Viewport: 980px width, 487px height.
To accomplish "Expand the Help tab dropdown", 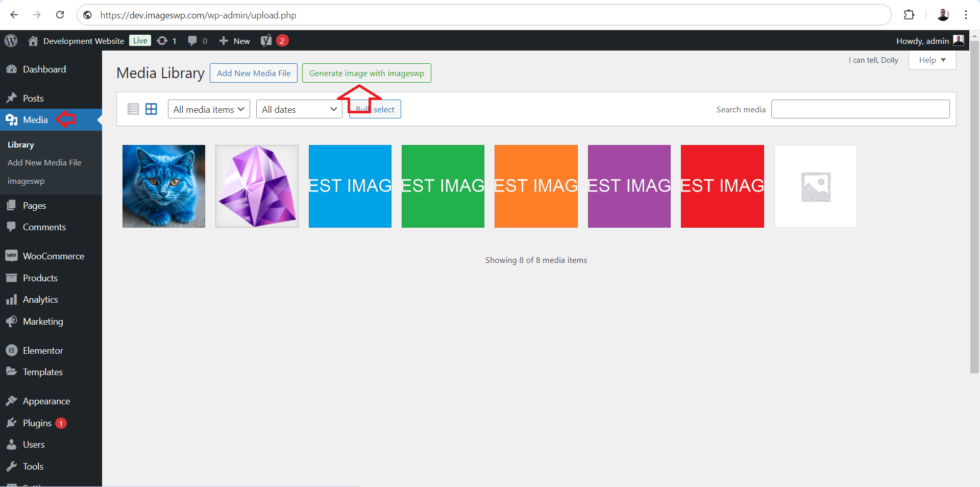I will point(932,60).
